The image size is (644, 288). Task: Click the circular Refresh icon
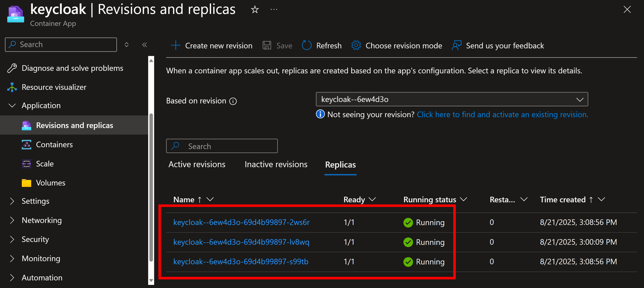(307, 45)
